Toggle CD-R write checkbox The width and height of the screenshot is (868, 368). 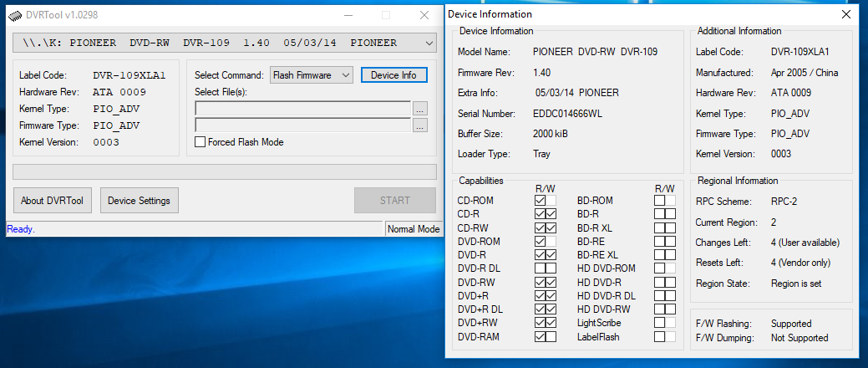(x=551, y=214)
